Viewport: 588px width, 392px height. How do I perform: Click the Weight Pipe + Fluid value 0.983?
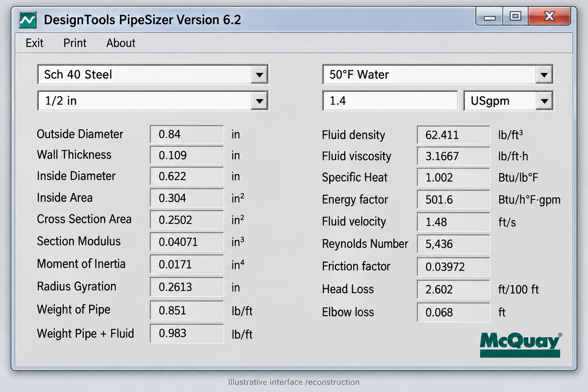tap(187, 333)
